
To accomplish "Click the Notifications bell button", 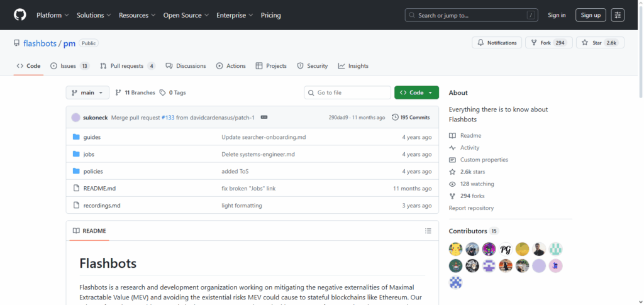I will click(x=497, y=43).
